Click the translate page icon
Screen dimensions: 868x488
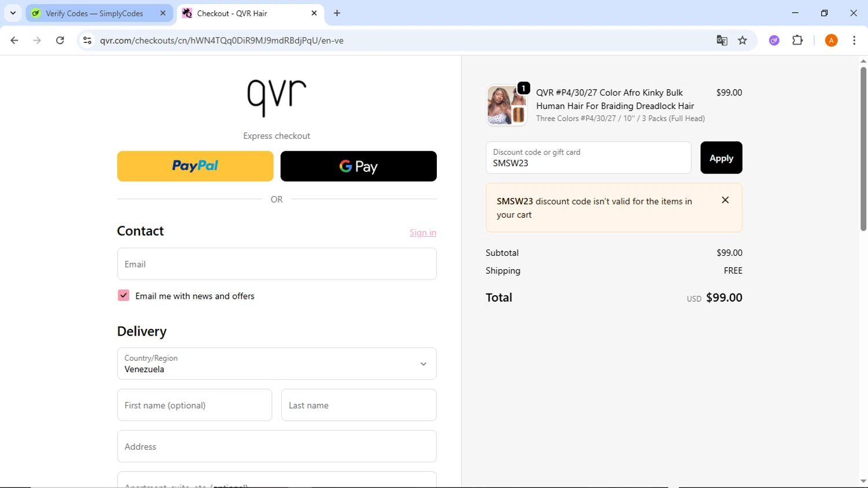(x=722, y=41)
